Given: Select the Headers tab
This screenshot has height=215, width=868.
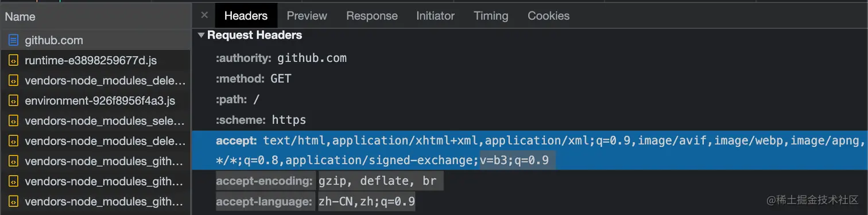Looking at the screenshot, I should pyautogui.click(x=246, y=15).
